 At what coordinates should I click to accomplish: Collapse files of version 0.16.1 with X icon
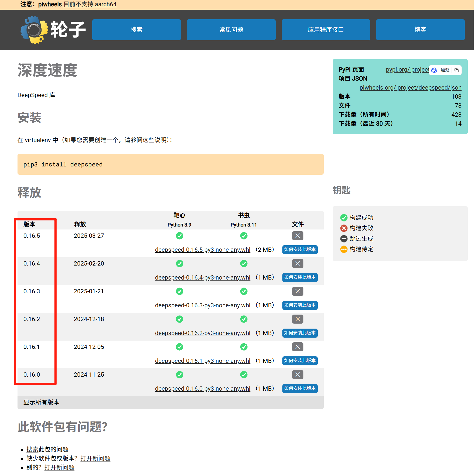[x=298, y=347]
